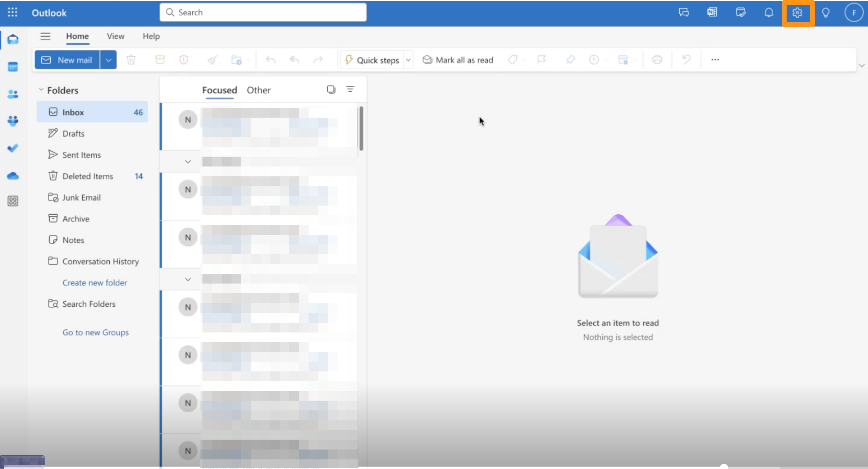Expand the ribbon with right-edge chevron
Image resolution: width=868 pixels, height=469 pixels.
862,65
